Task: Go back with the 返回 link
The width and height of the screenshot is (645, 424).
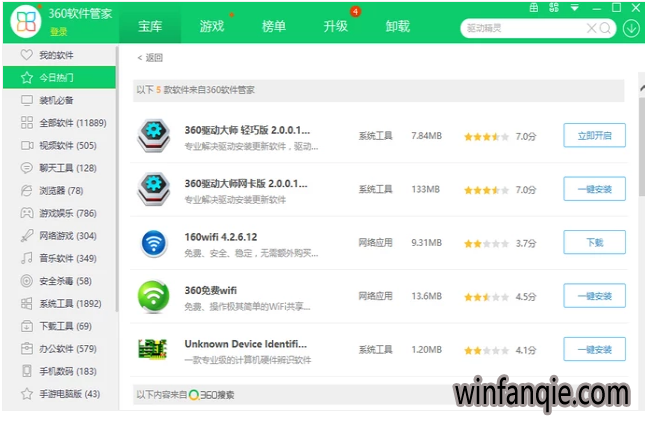Action: point(150,58)
